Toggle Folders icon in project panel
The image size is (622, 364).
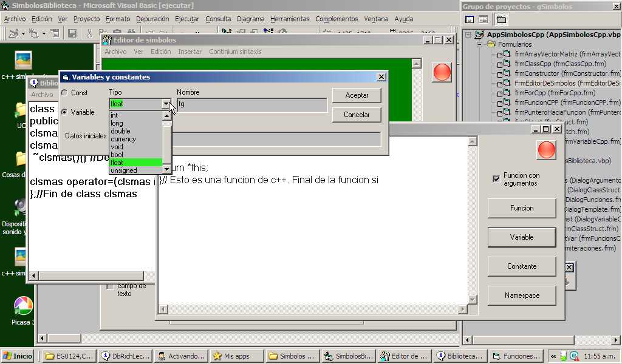[501, 19]
